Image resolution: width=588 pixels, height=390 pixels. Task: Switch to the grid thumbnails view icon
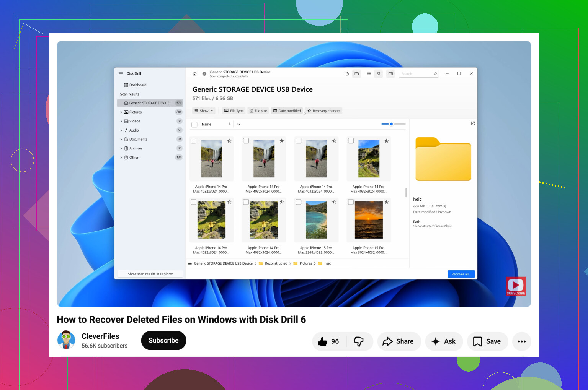379,74
